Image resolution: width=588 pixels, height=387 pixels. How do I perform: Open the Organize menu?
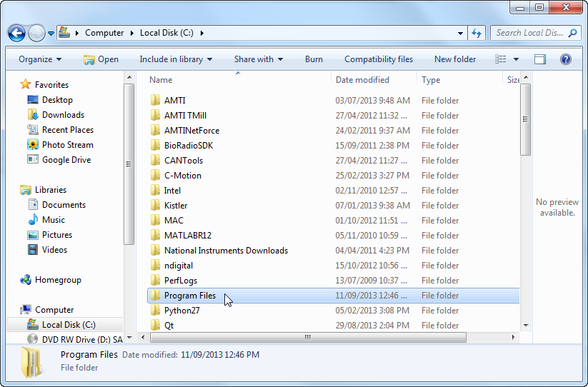[x=40, y=59]
